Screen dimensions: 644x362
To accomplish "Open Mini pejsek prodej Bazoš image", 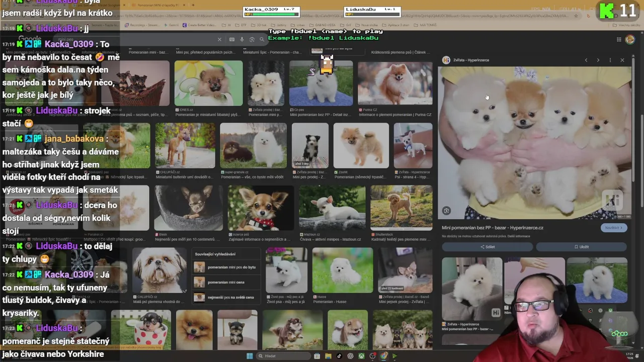I will (405, 270).
